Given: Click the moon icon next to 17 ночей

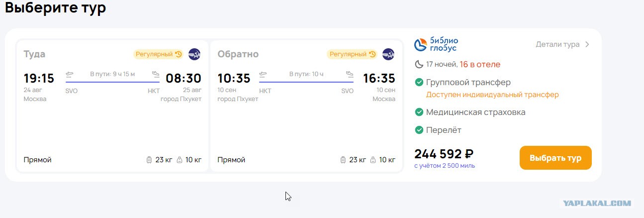Looking at the screenshot, I should pos(419,64).
